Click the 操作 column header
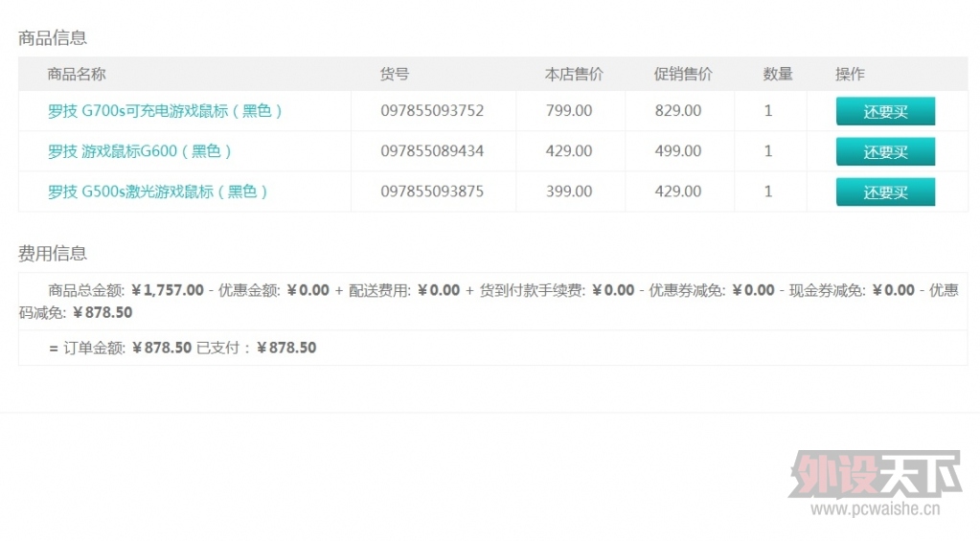Image resolution: width=980 pixels, height=541 pixels. click(850, 75)
